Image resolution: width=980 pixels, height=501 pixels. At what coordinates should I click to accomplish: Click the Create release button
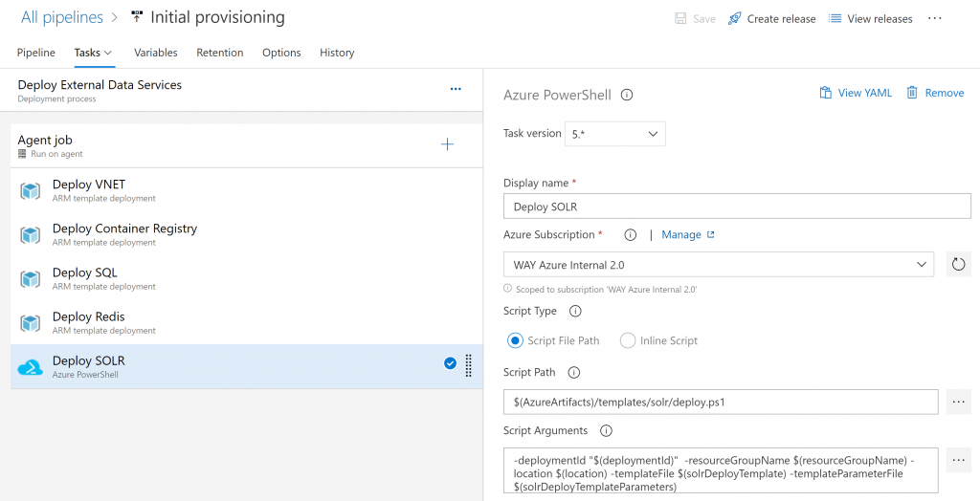point(772,19)
